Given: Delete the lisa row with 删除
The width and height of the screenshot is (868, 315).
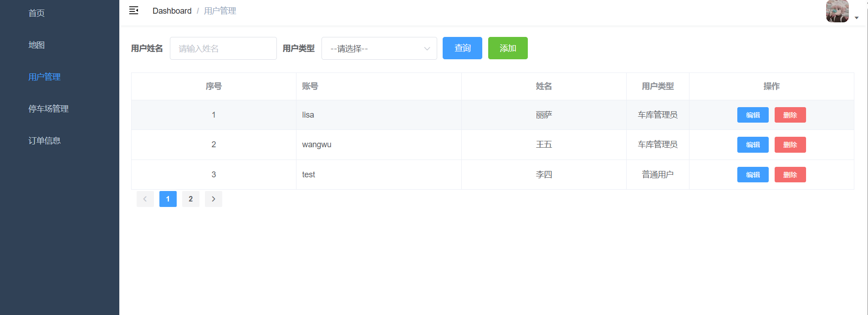Looking at the screenshot, I should pos(790,115).
